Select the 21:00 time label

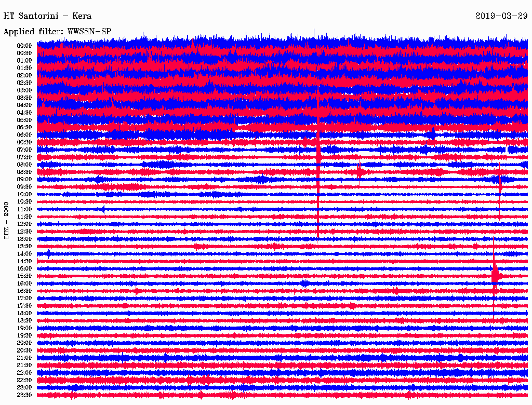click(24, 358)
